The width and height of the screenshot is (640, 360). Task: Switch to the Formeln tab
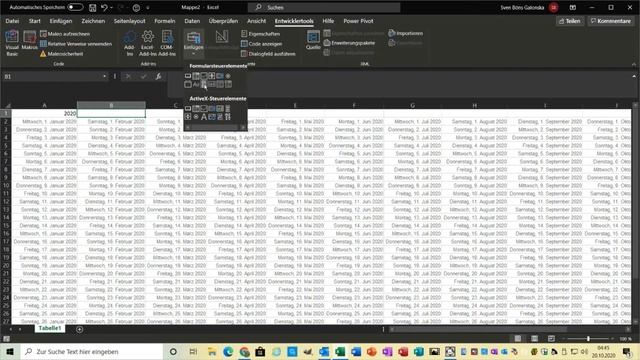coord(164,21)
